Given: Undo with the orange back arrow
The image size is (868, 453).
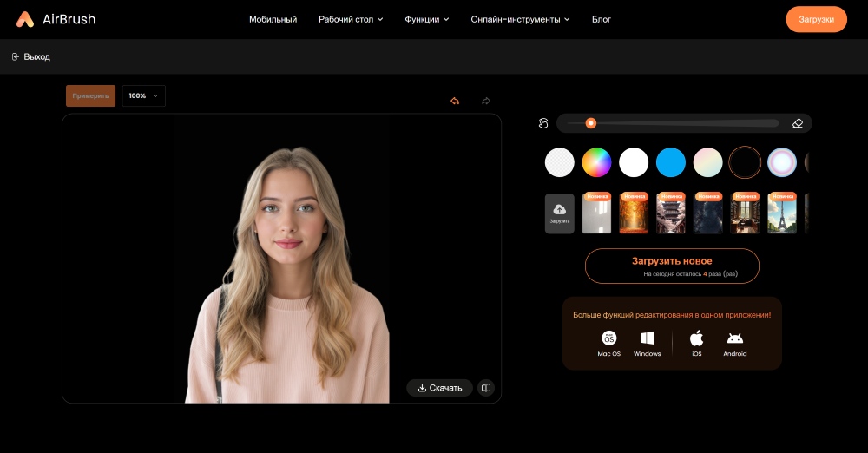Looking at the screenshot, I should point(455,101).
